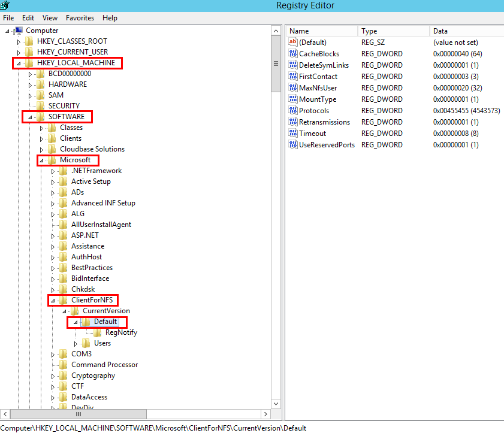
Task: Open the Help menu
Action: (x=110, y=18)
